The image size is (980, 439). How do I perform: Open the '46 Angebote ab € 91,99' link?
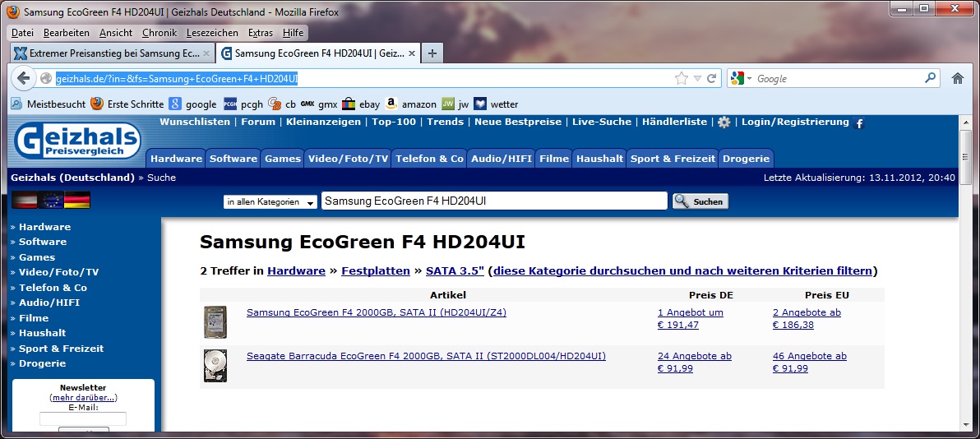click(809, 363)
